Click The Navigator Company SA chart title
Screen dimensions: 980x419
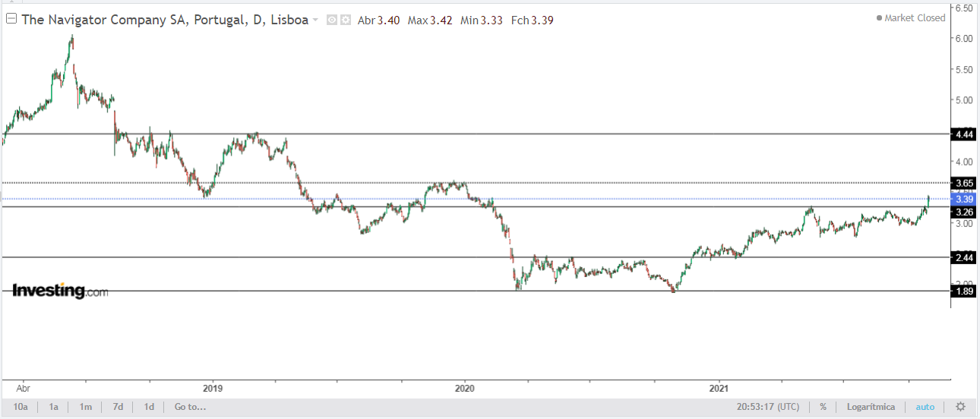[x=165, y=20]
